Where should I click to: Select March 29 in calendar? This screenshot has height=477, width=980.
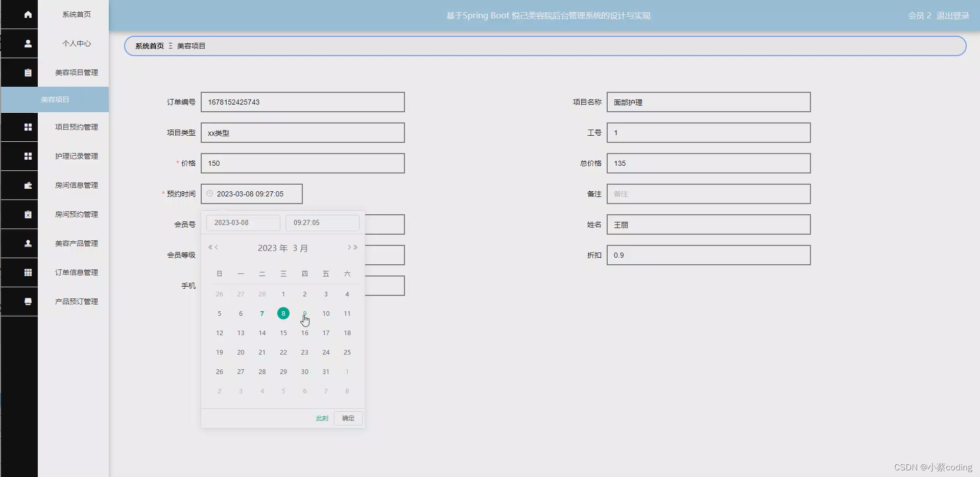(283, 371)
